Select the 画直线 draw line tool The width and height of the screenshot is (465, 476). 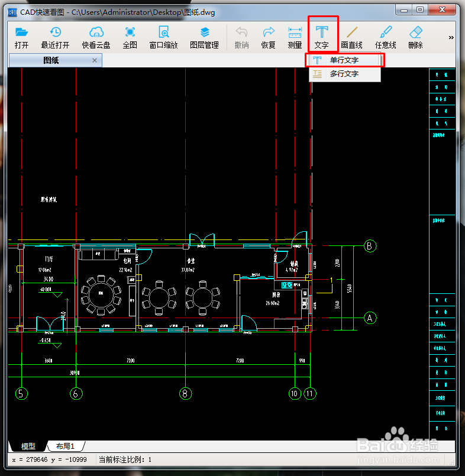(x=352, y=38)
